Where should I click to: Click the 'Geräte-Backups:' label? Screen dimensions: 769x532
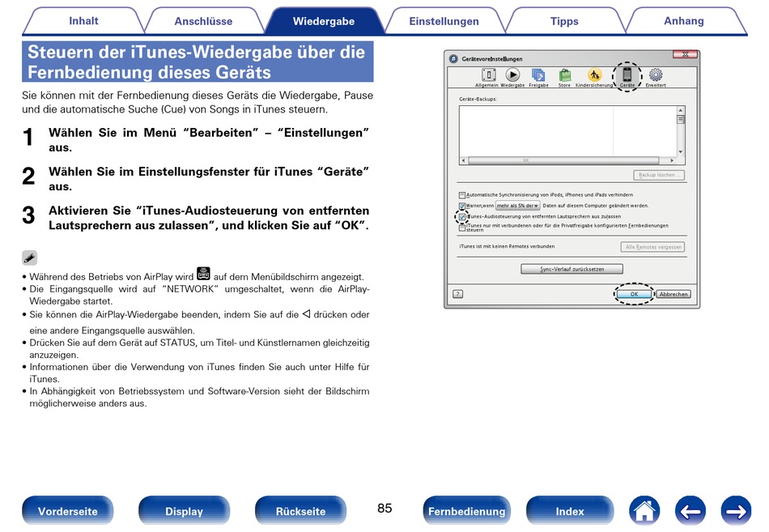click(478, 99)
